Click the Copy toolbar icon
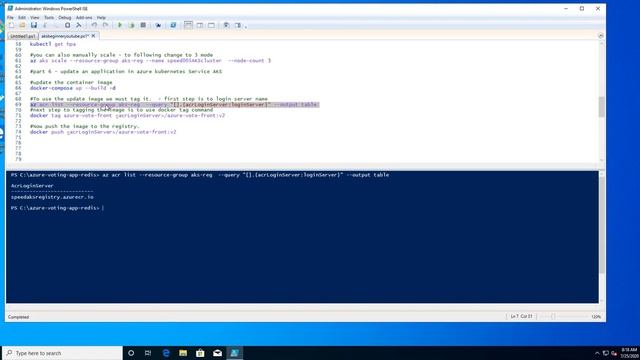640x360 pixels. [x=56, y=25]
